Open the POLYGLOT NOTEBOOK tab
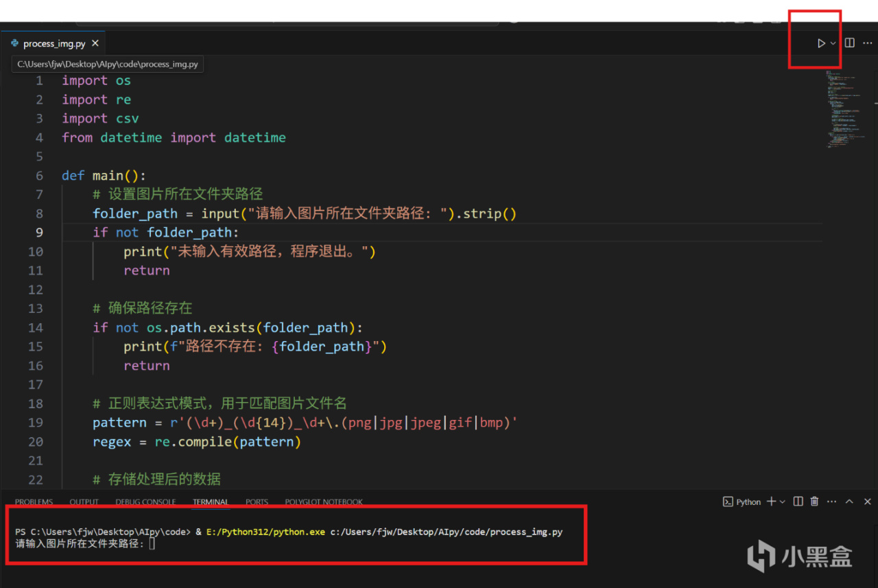The image size is (878, 588). coord(324,502)
